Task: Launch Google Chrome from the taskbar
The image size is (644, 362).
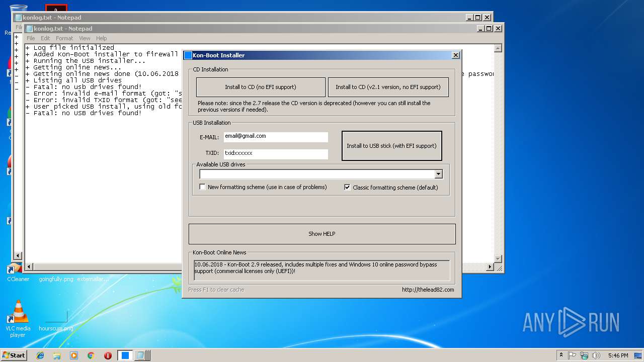Action: (x=91, y=355)
